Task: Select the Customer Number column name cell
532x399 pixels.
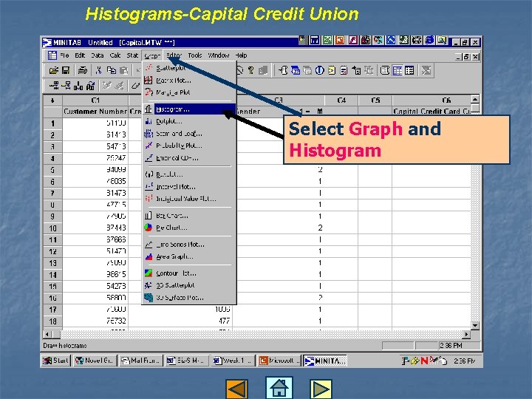Action: (95, 112)
